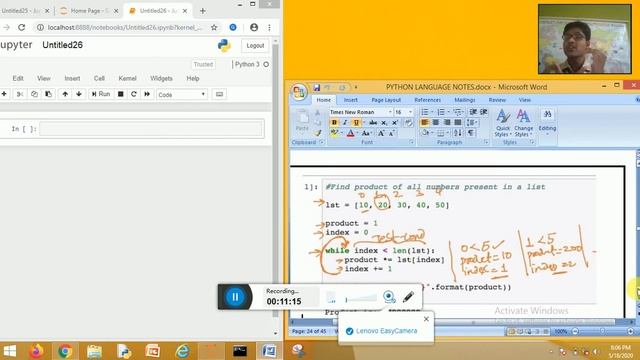Click the Jupyter Logout button
Screen dimensions: 640x360
[255, 46]
